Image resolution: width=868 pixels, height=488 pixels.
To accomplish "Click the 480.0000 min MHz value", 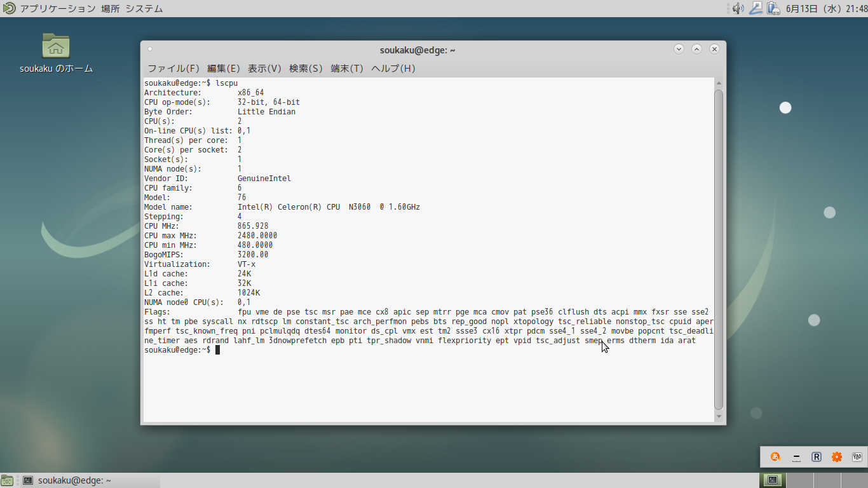I will [x=255, y=245].
